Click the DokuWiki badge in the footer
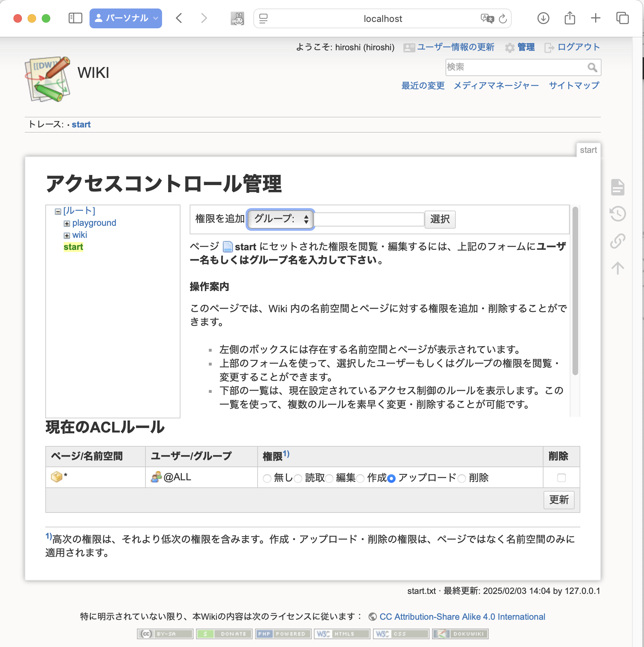Viewport: 644px width, 647px height. pyautogui.click(x=460, y=634)
